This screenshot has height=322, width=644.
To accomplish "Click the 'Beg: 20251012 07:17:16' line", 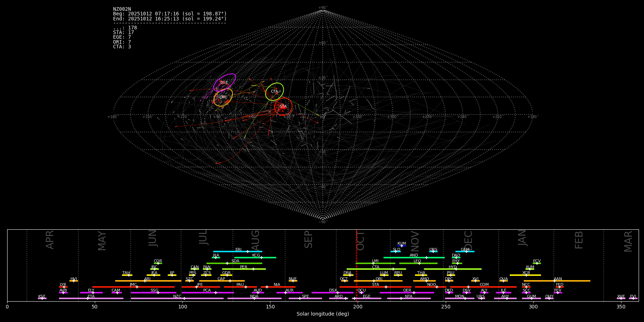I will point(170,14).
